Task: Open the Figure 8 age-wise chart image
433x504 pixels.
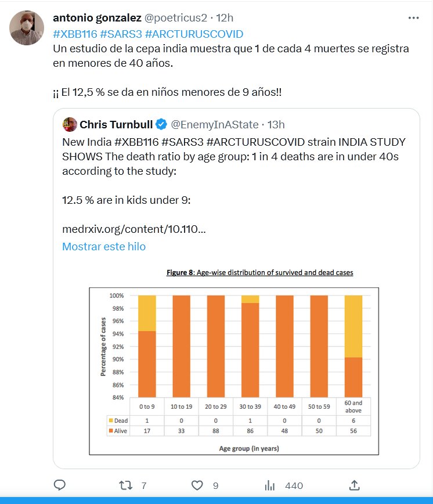Action: (x=234, y=360)
